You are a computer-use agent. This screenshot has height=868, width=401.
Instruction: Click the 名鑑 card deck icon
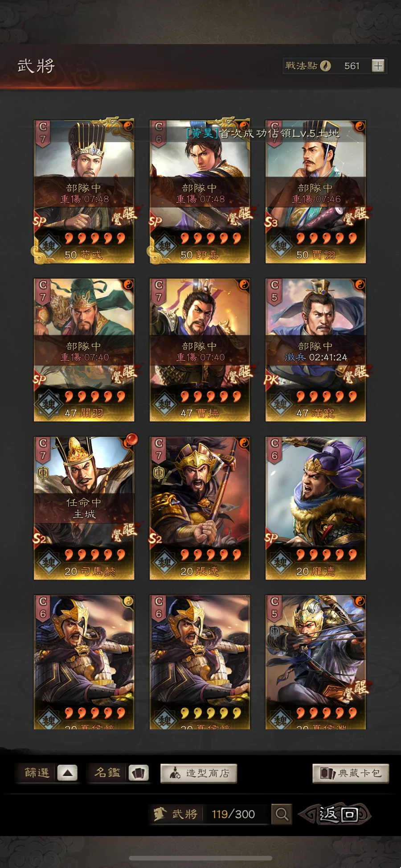(139, 773)
